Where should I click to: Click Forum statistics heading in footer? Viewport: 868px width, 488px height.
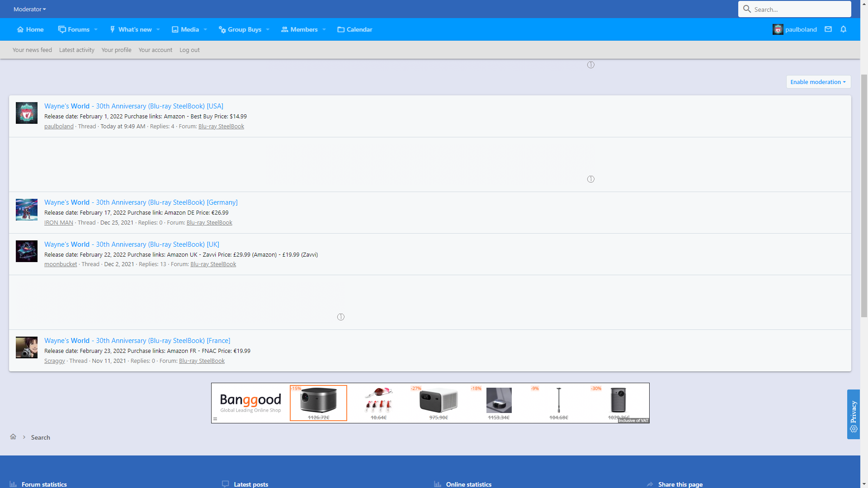pyautogui.click(x=44, y=484)
